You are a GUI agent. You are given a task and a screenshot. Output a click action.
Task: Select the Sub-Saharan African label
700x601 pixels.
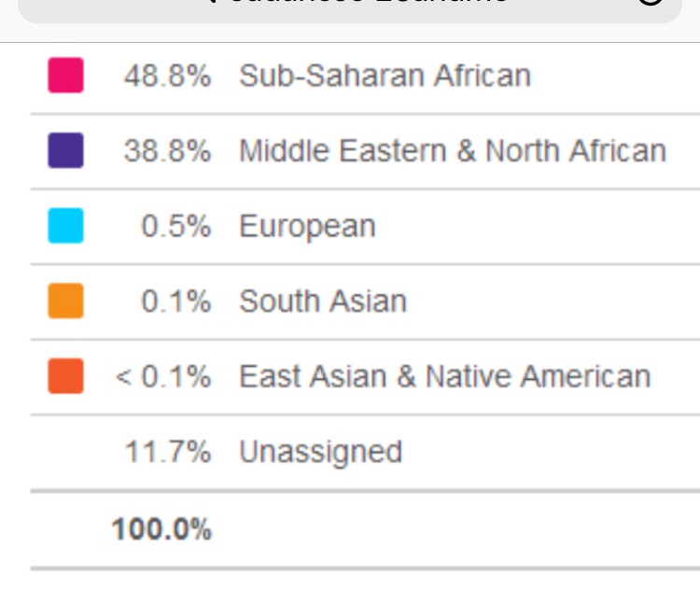pyautogui.click(x=385, y=76)
